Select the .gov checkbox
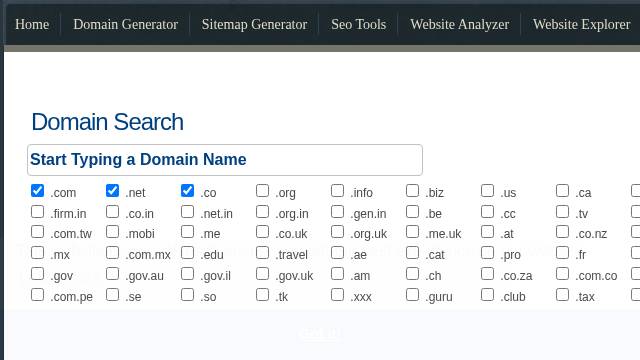Image resolution: width=640 pixels, height=360 pixels. coord(38,273)
